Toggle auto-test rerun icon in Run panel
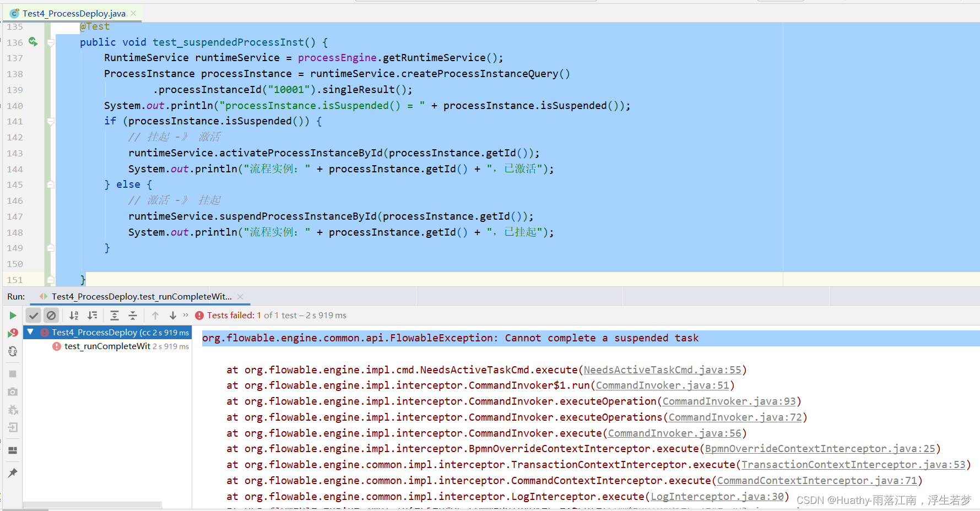Viewport: 980px width, 511px height. (x=13, y=351)
